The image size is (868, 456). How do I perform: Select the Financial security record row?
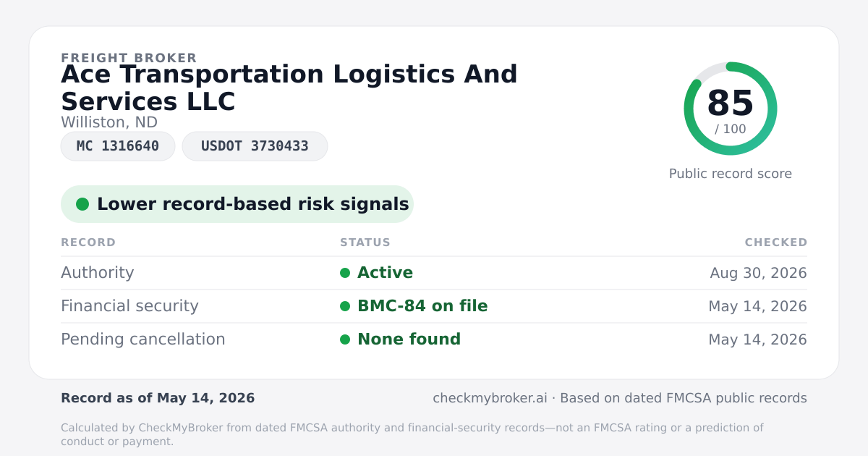pos(434,306)
